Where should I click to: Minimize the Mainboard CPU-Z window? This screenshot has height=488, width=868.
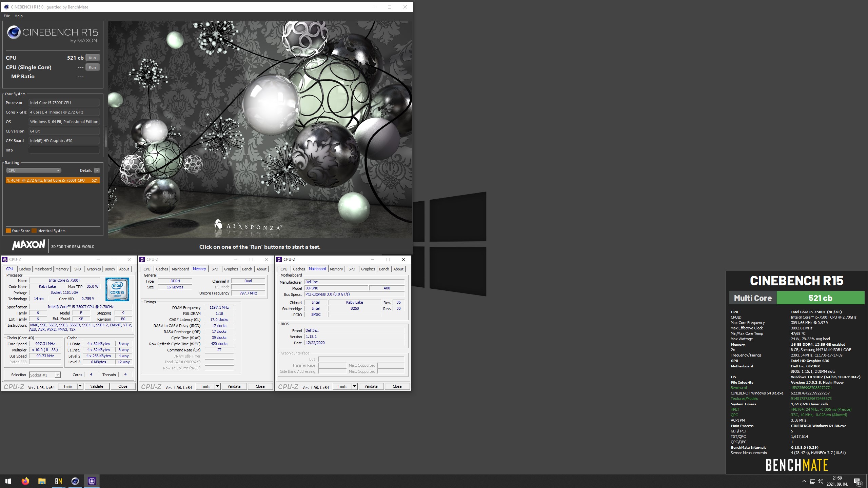(x=372, y=260)
